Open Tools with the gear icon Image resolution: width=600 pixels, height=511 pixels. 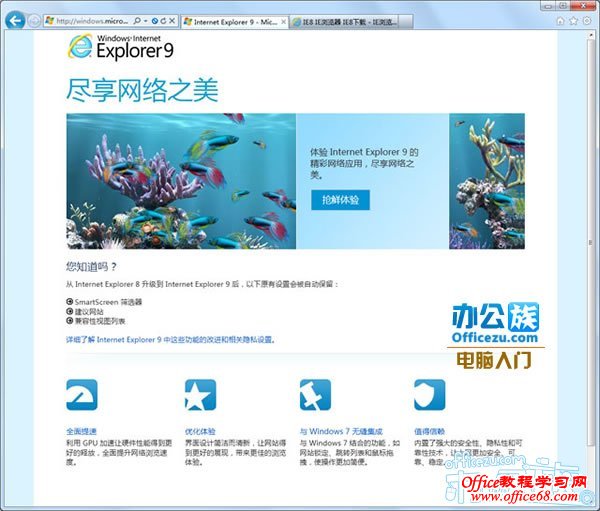click(586, 21)
